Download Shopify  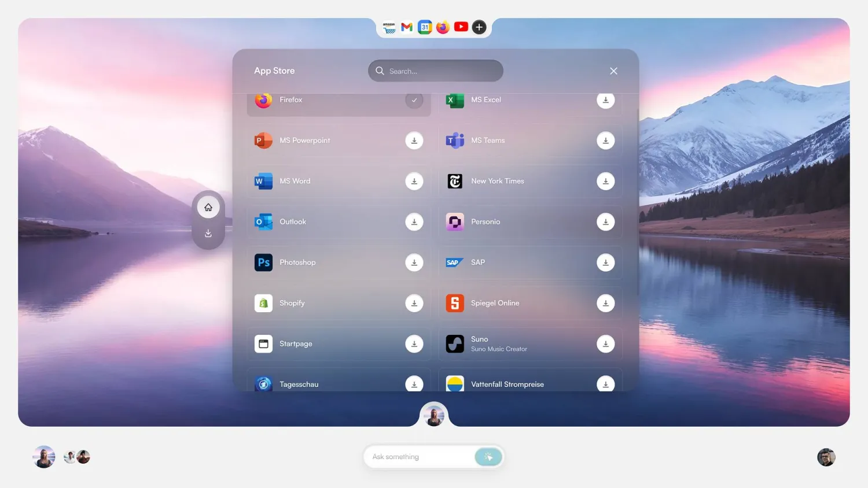click(x=414, y=303)
